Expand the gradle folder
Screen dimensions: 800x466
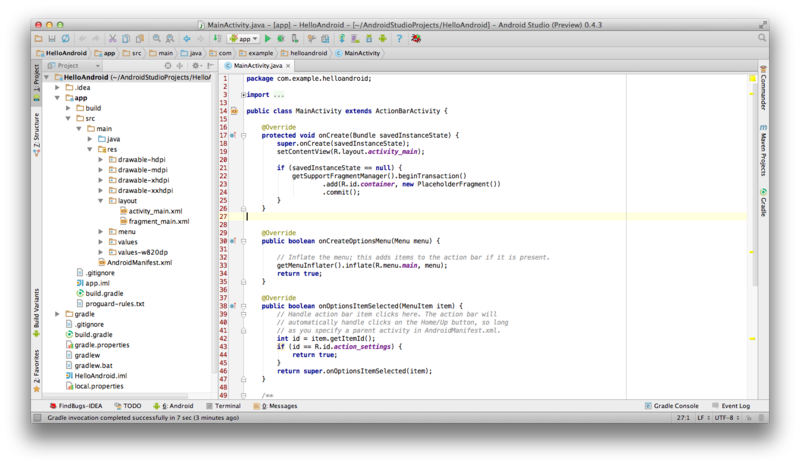(x=57, y=314)
